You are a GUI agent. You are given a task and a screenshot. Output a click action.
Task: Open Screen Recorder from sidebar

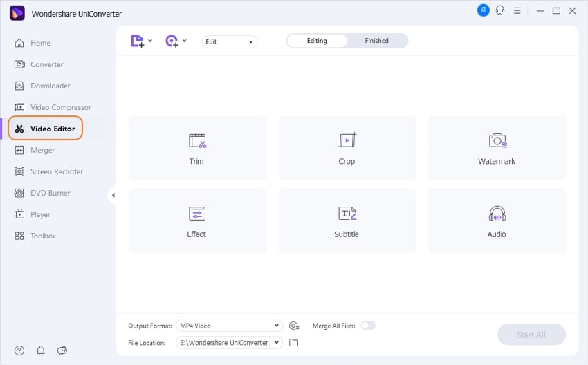tap(48, 171)
